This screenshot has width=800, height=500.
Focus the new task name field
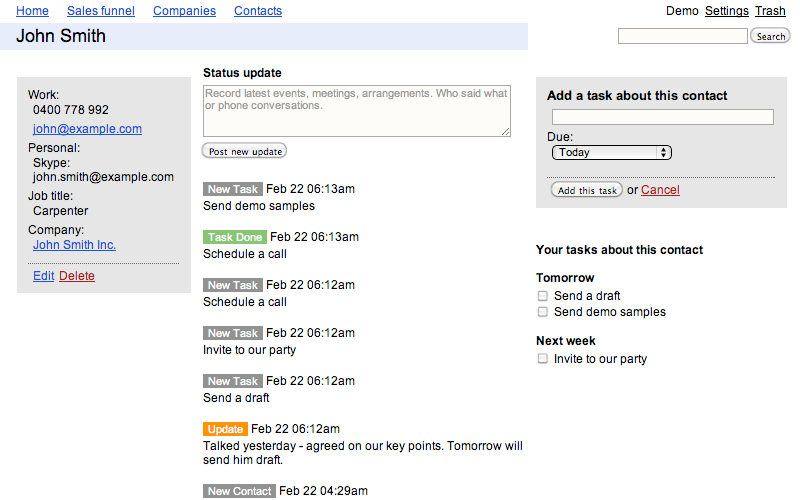(x=663, y=117)
